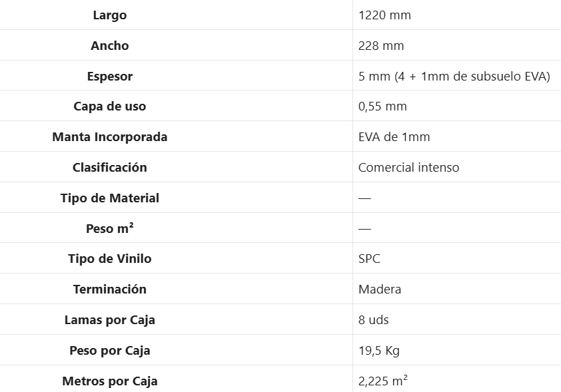This screenshot has height=392, width=561.
Task: Click the "Largo" row label
Action: point(109,15)
